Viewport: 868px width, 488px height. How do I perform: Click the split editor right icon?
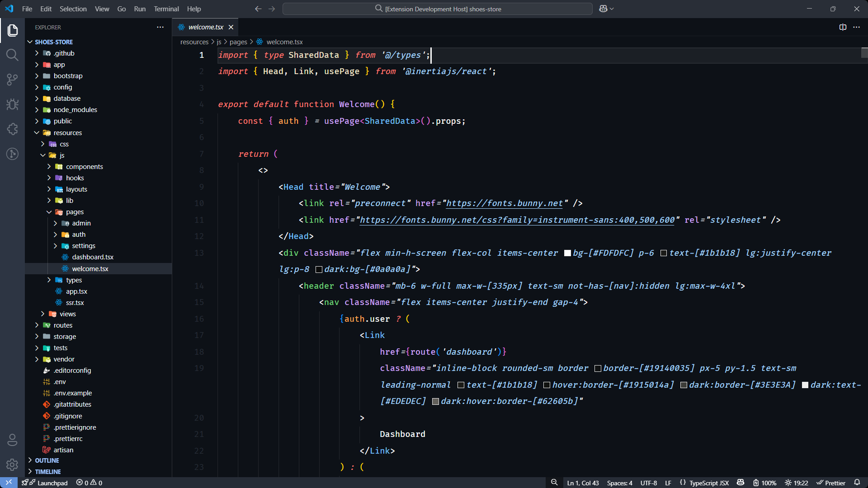click(843, 27)
